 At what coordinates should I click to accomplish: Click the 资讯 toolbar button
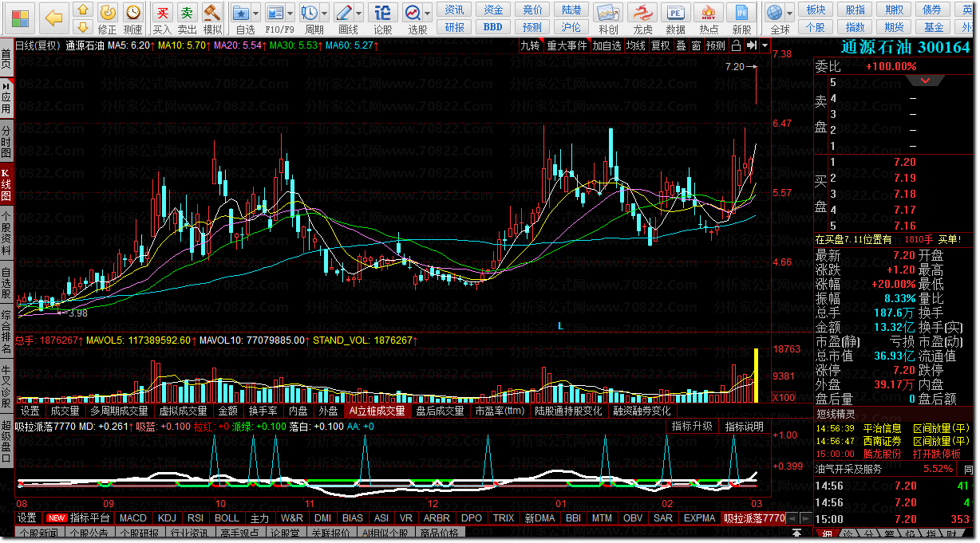455,10
